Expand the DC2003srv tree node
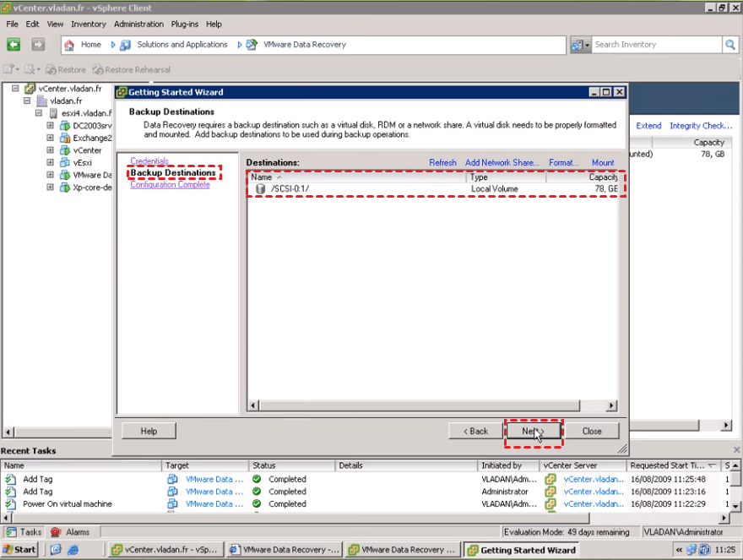The width and height of the screenshot is (743, 560). (50, 125)
